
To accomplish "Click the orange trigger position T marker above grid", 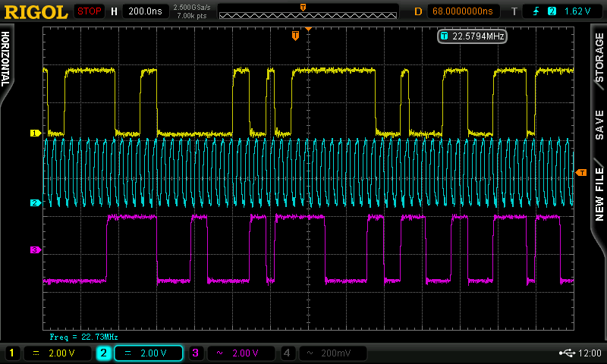I will click(x=295, y=36).
